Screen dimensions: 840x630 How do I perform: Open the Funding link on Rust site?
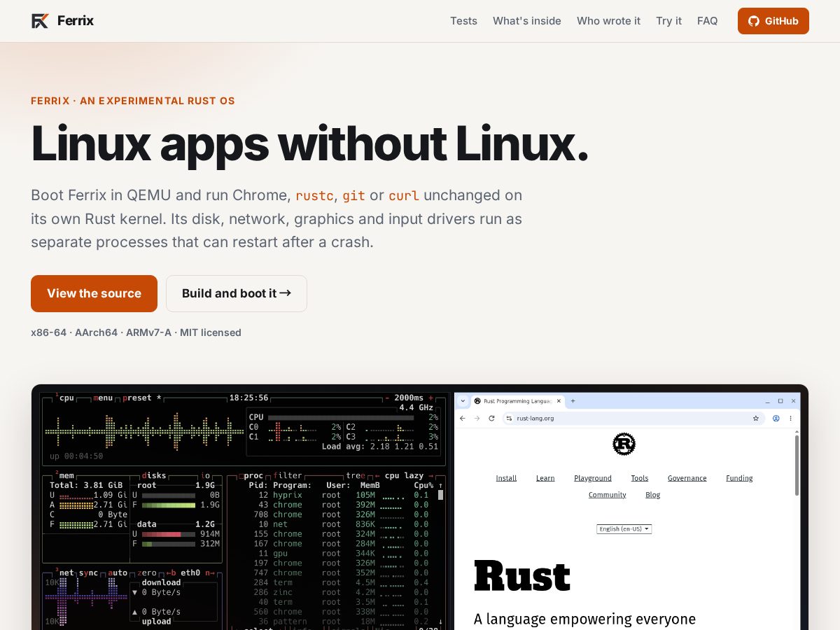pyautogui.click(x=739, y=478)
